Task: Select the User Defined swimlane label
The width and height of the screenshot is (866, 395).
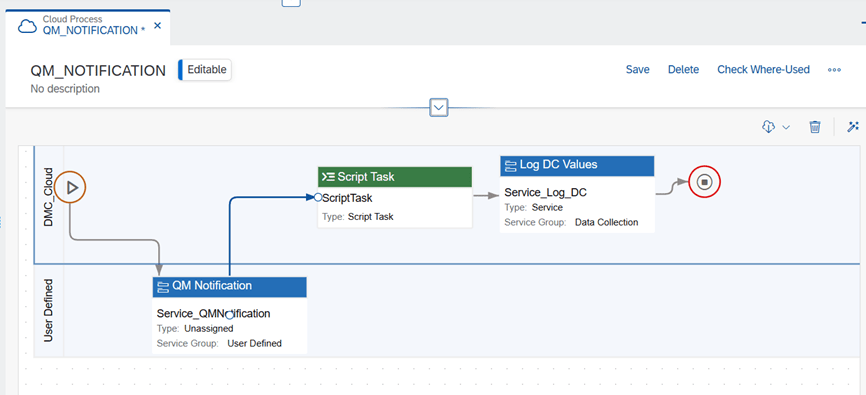Action: tap(49, 310)
